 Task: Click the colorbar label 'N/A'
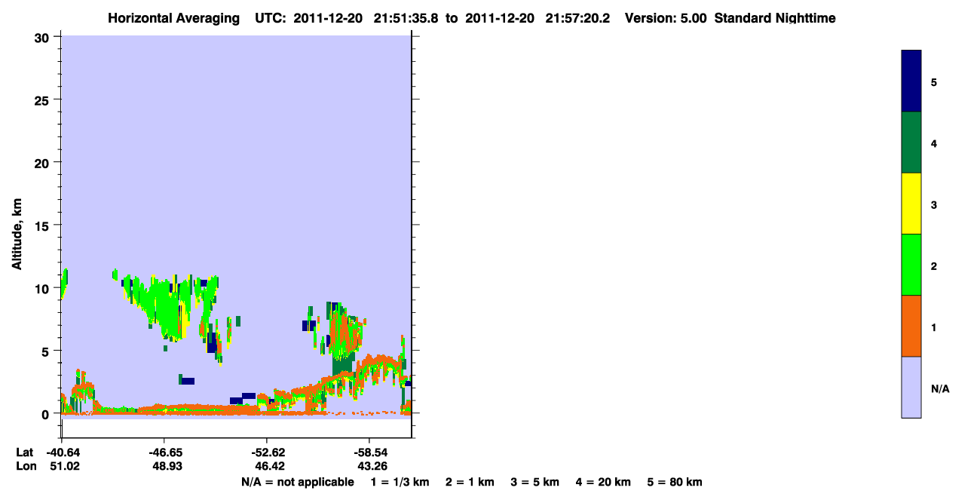940,389
